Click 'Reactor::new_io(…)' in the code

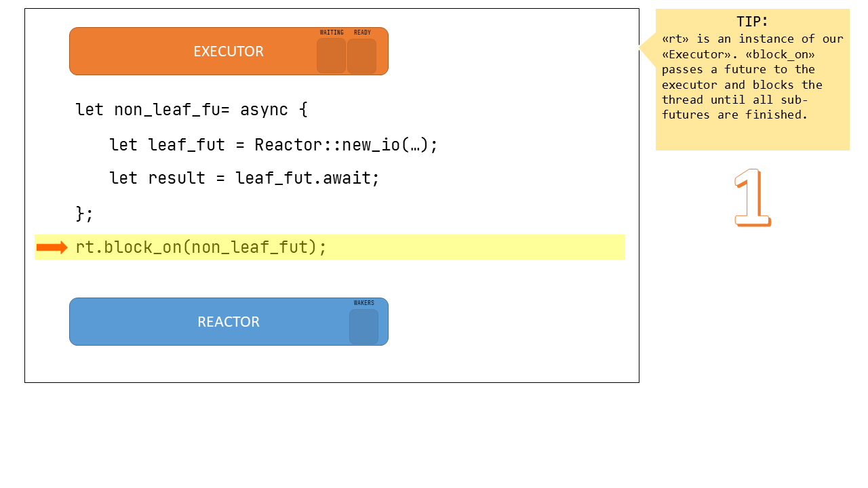[x=346, y=145]
